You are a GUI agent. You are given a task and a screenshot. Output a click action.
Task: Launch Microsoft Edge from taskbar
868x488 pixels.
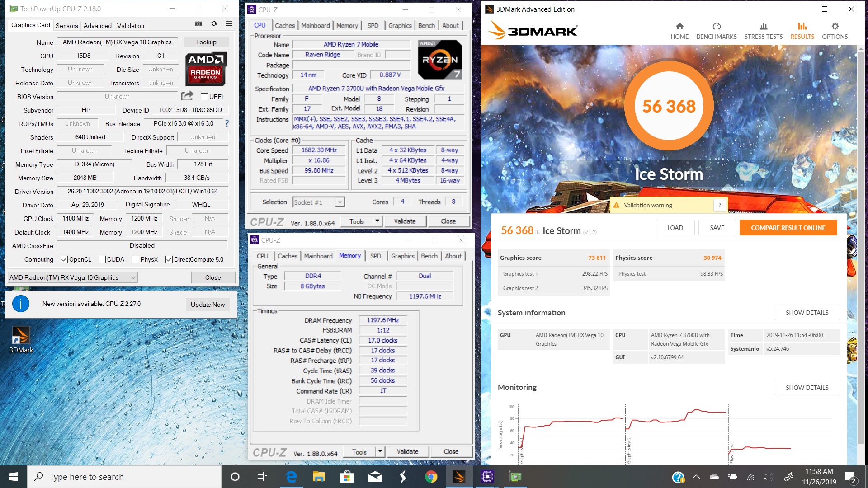291,477
